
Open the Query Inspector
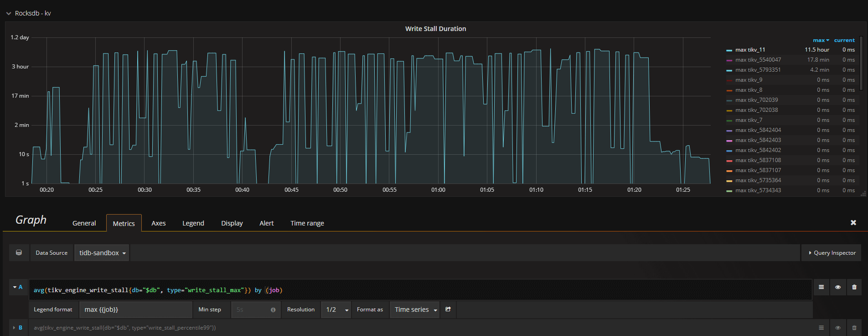832,253
